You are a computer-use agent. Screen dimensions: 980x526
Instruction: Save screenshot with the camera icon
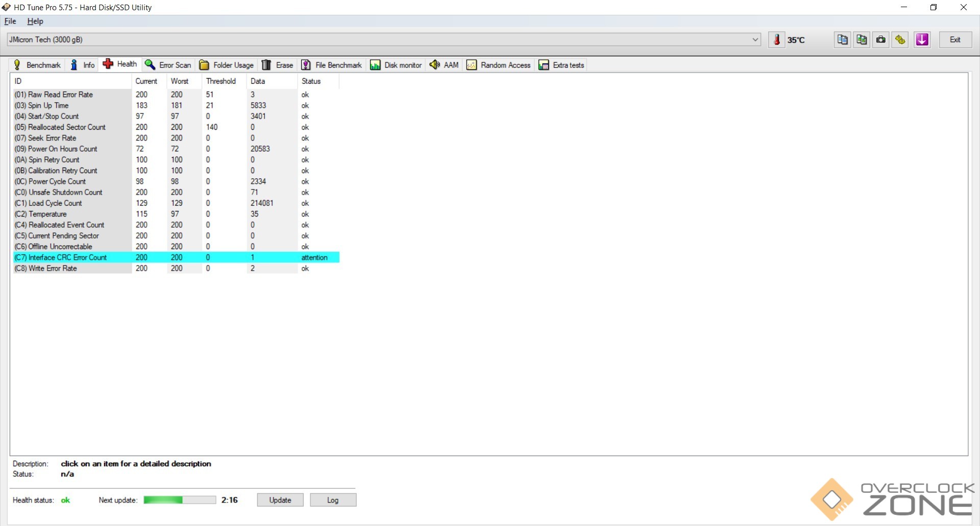(x=881, y=40)
